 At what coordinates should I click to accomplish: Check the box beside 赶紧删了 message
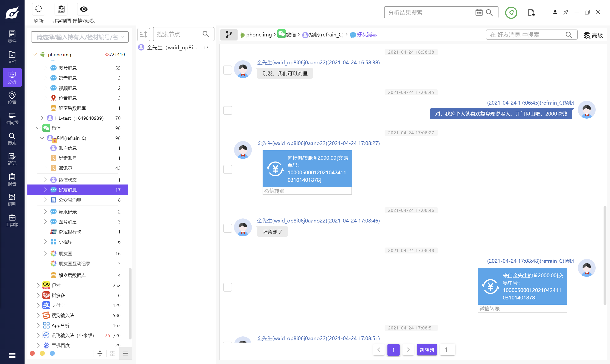point(228,228)
